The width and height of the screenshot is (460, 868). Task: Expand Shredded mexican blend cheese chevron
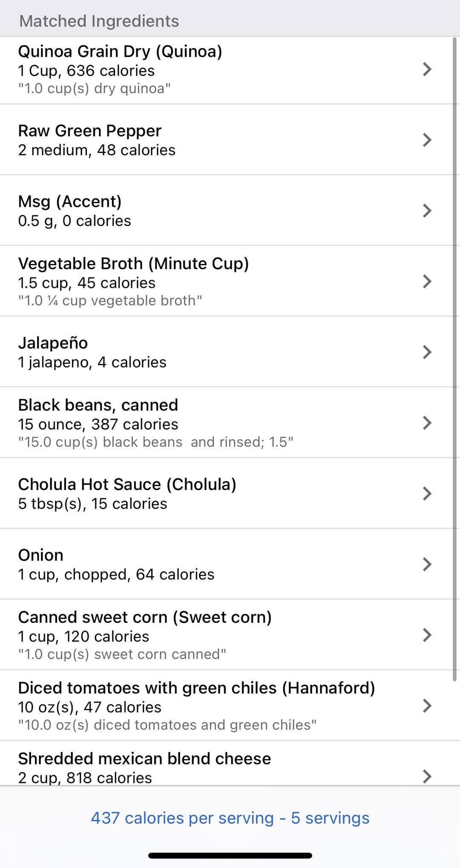tap(427, 776)
